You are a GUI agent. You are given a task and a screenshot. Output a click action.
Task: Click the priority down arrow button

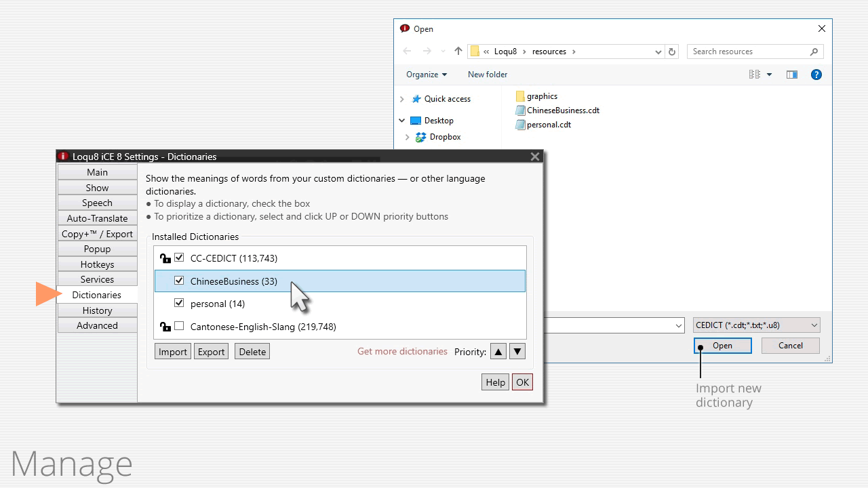(x=517, y=352)
